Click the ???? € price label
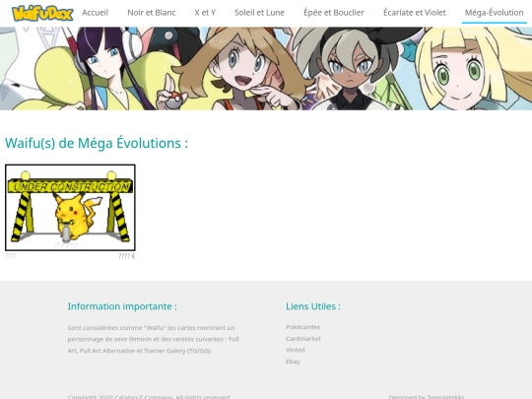 [127, 256]
